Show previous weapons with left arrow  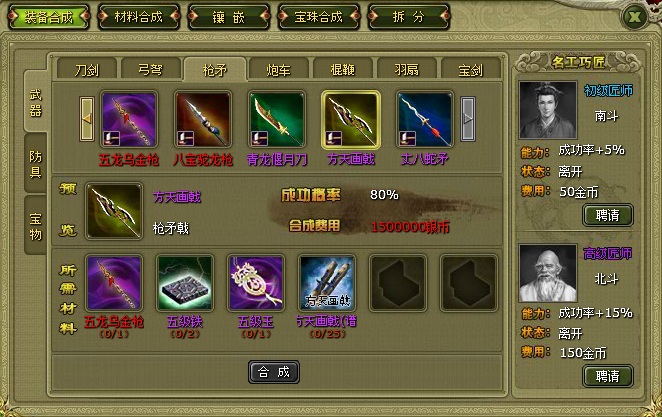[87, 119]
